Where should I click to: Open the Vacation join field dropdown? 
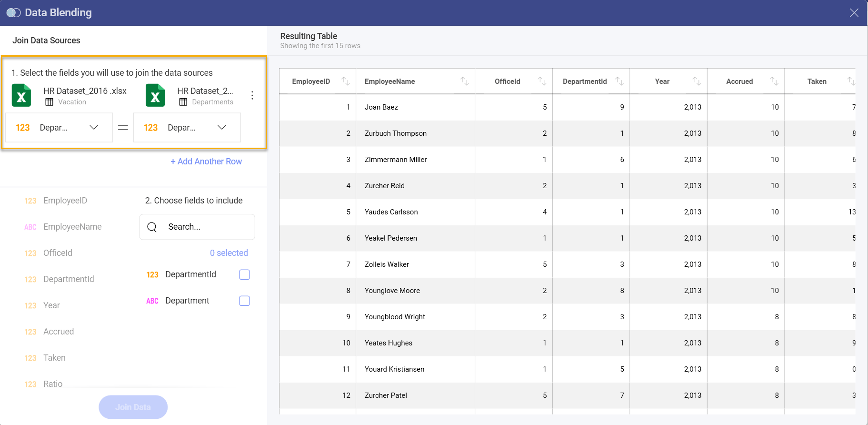[x=59, y=128]
